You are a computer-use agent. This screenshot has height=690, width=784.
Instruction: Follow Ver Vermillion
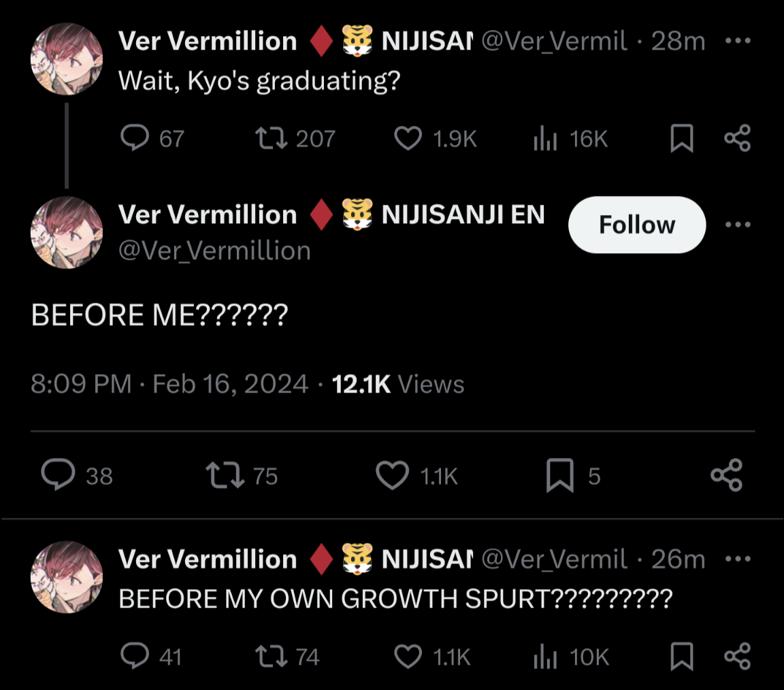636,225
